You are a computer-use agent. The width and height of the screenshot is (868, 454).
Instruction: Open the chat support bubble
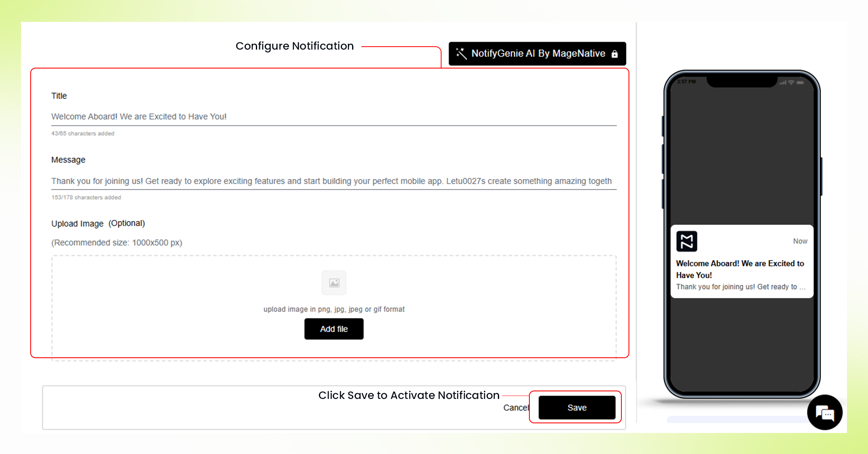(825, 413)
